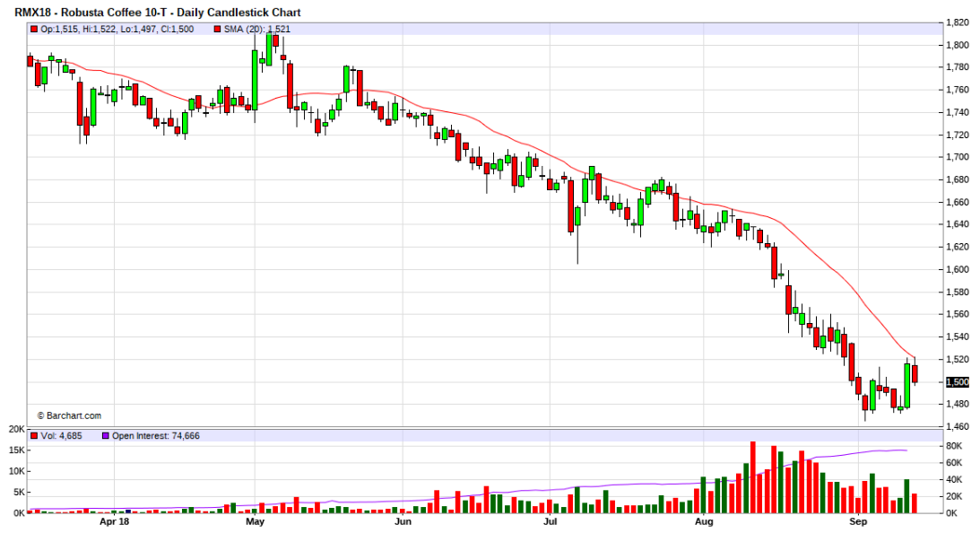Image resolution: width=980 pixels, height=533 pixels.
Task: Click the 1,800 price axis label
Action: tap(958, 45)
